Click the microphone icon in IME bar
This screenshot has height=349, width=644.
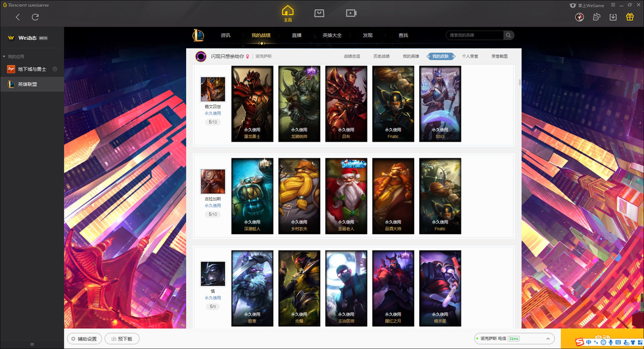pos(611,342)
